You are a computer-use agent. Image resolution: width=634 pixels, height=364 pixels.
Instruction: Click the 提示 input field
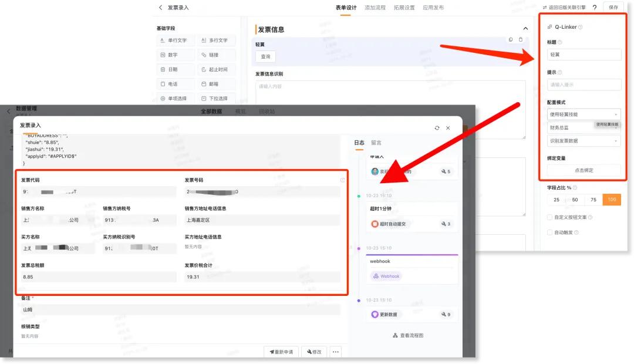point(584,85)
